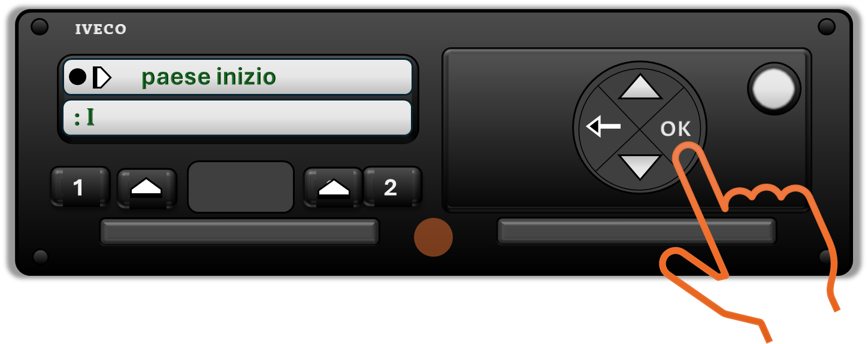This screenshot has height=344, width=868.
Task: Go back using the left arrow key
Action: tap(603, 127)
